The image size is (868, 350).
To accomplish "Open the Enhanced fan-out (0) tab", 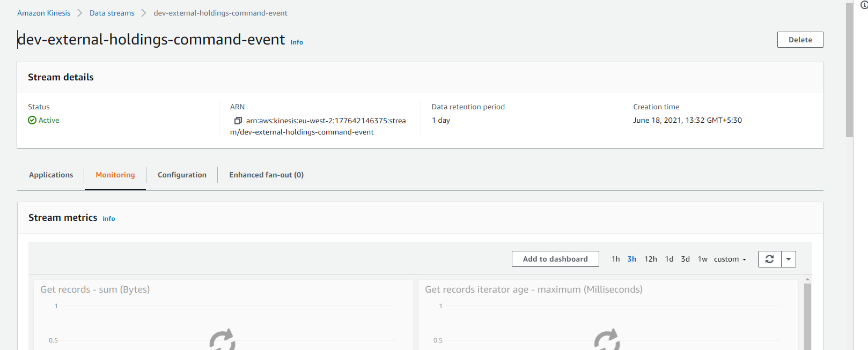I will 266,175.
